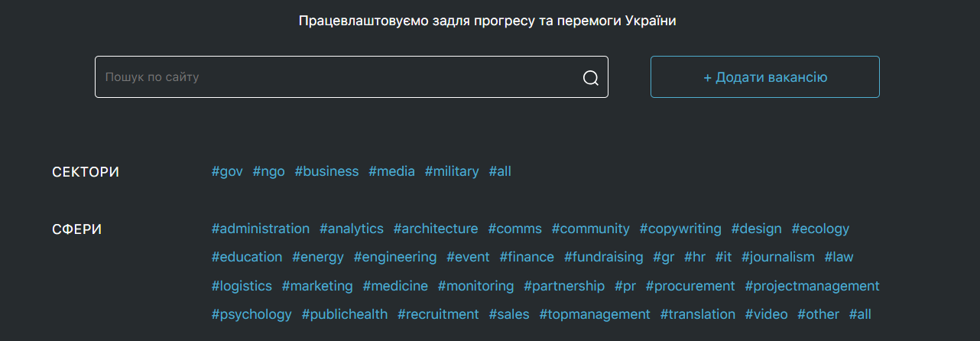Select the #military sector tag
The height and width of the screenshot is (341, 980).
pyautogui.click(x=452, y=171)
